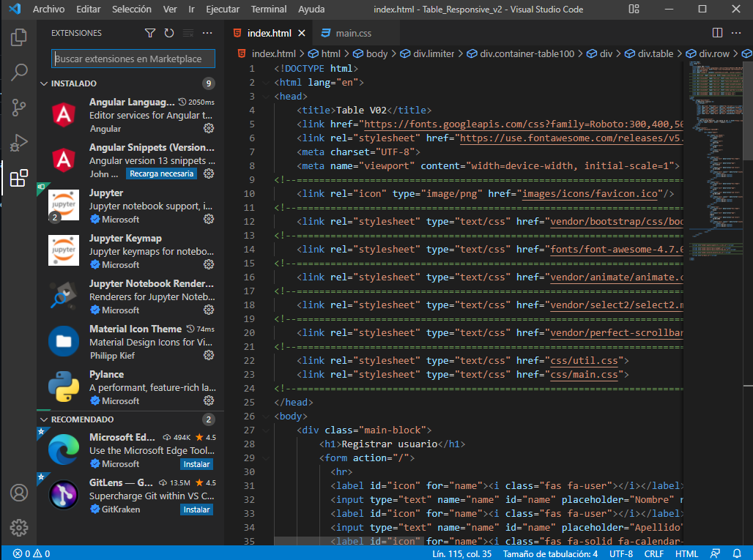753x560 pixels.
Task: Open the css/main.css link on line 23
Action: [x=584, y=375]
